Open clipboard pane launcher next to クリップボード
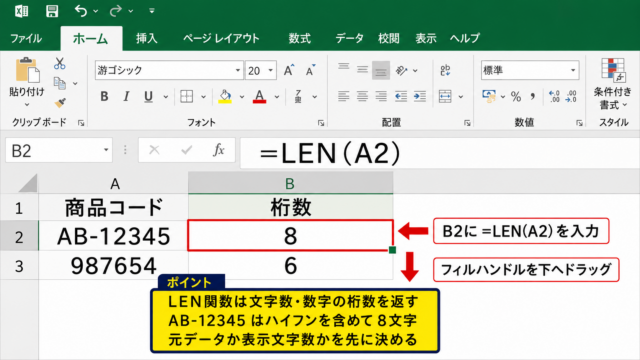Screen dimensions: 640x360 (81, 122)
